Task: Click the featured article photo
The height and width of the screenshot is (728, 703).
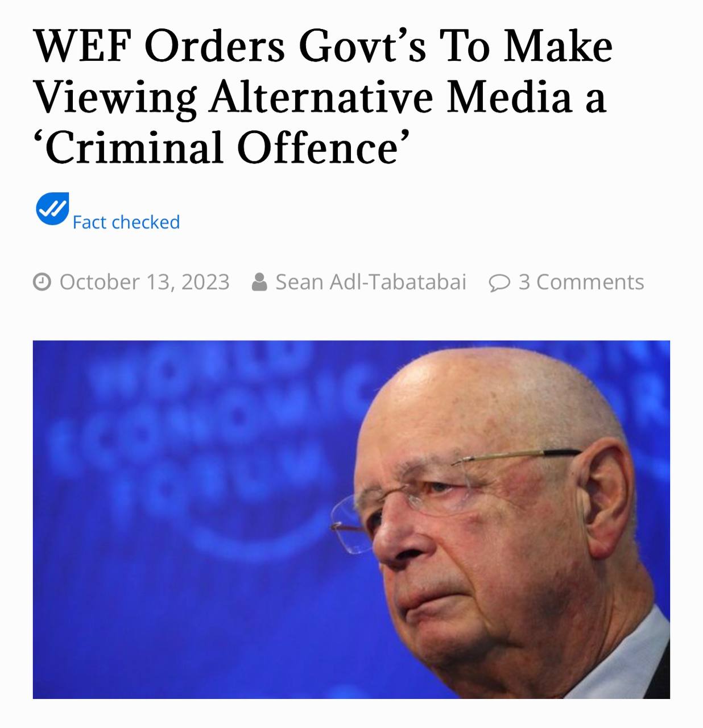Action: pyautogui.click(x=351, y=519)
